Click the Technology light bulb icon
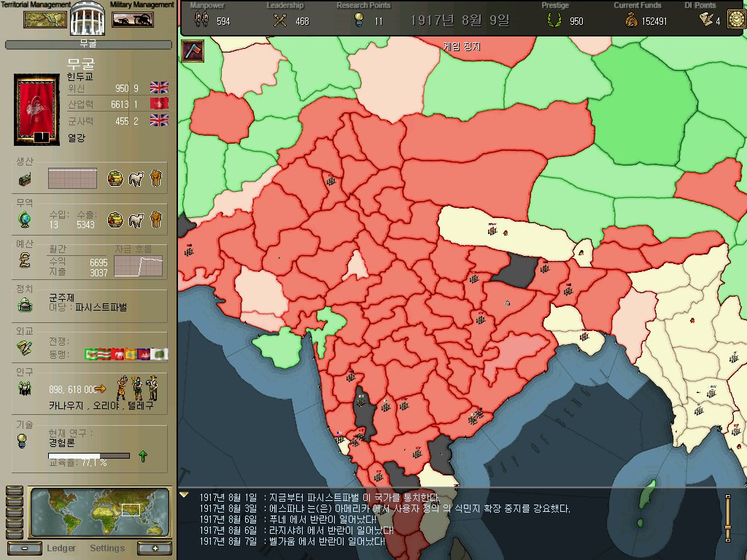 tap(24, 440)
